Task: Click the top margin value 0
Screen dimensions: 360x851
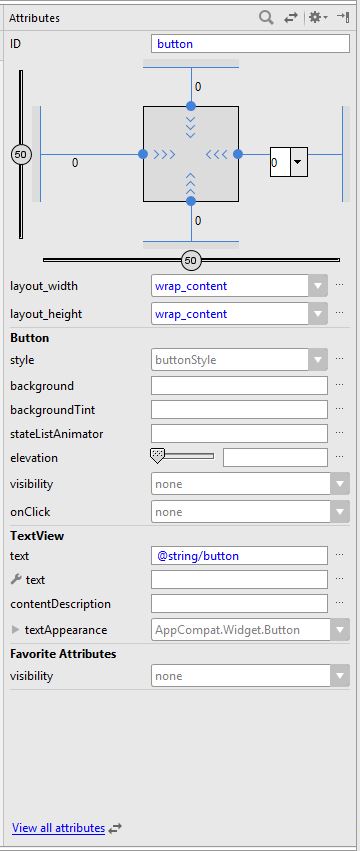Action: (x=198, y=87)
